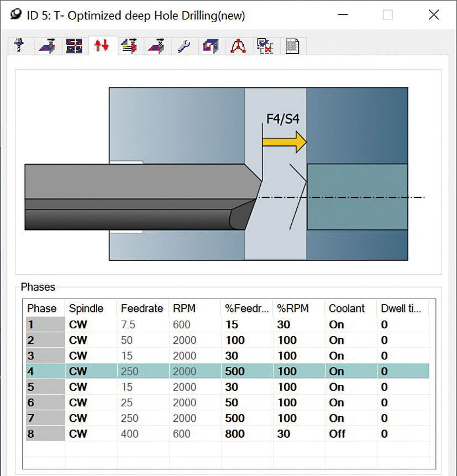Click the %Feedrate value 30 in phase 3

(232, 356)
